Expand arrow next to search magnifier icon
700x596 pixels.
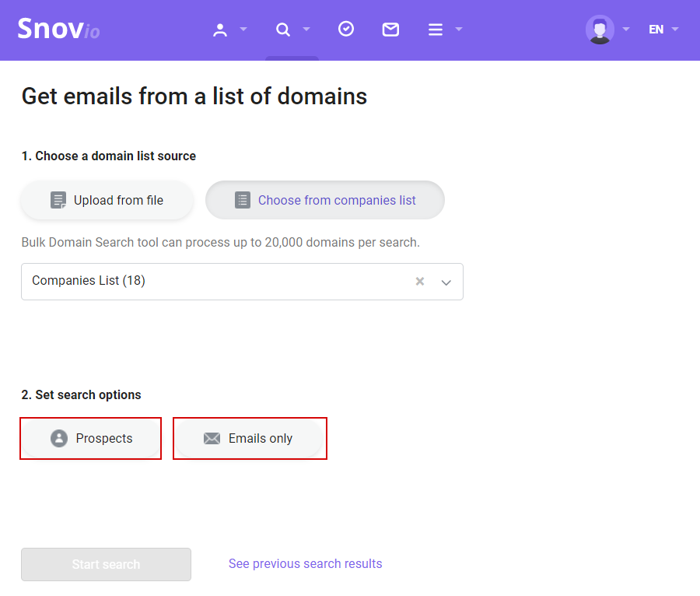(x=306, y=30)
